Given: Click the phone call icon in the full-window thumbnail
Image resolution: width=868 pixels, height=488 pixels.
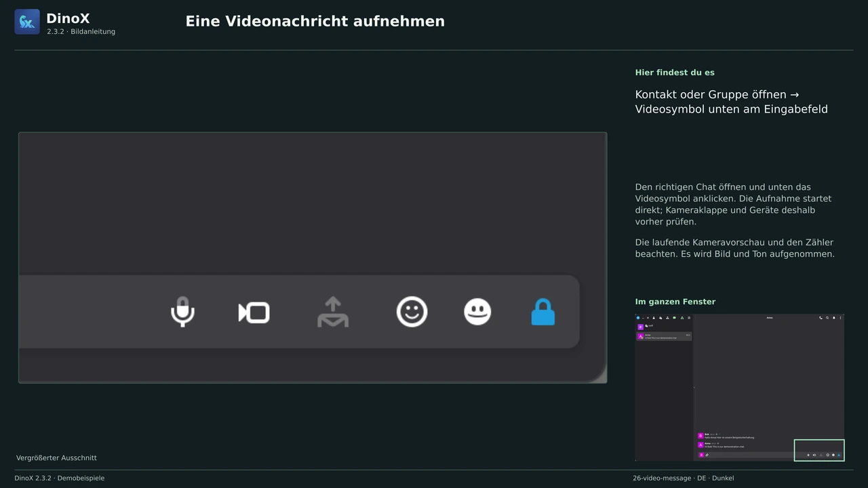Looking at the screenshot, I should pos(821,318).
